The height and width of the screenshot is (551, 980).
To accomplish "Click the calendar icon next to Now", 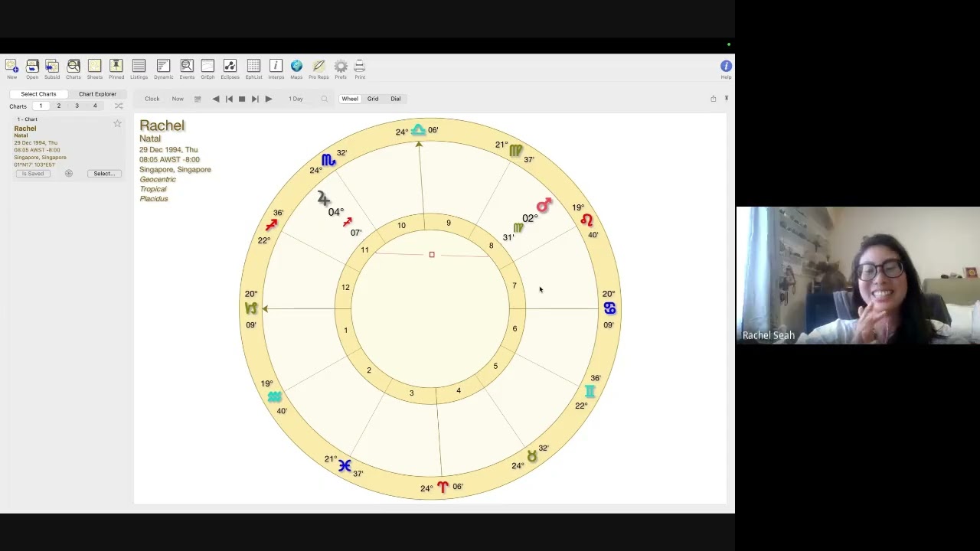I will [198, 99].
